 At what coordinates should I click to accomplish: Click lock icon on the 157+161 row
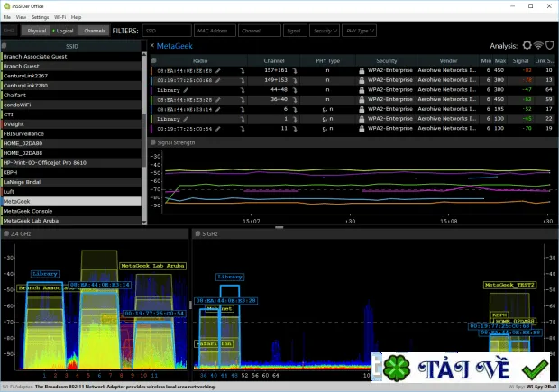[362, 70]
